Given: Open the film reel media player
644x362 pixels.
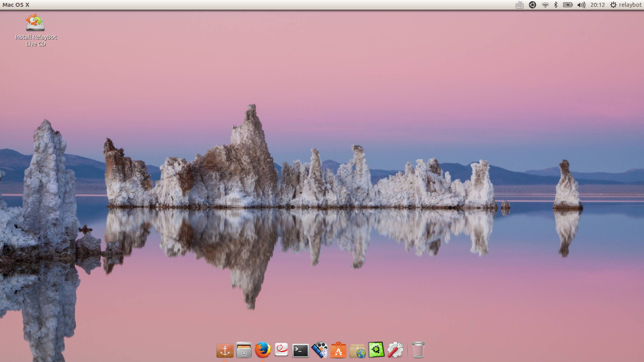Looking at the screenshot, I should coord(320,350).
